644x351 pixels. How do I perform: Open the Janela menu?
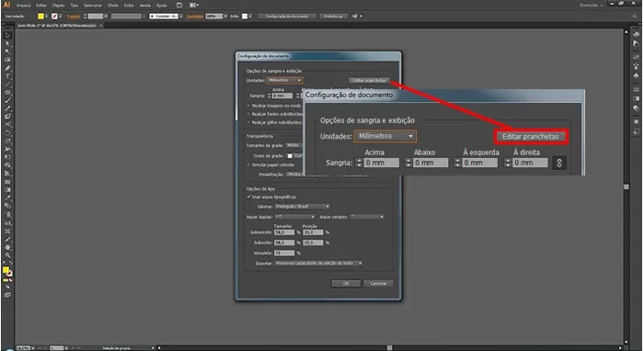(144, 6)
